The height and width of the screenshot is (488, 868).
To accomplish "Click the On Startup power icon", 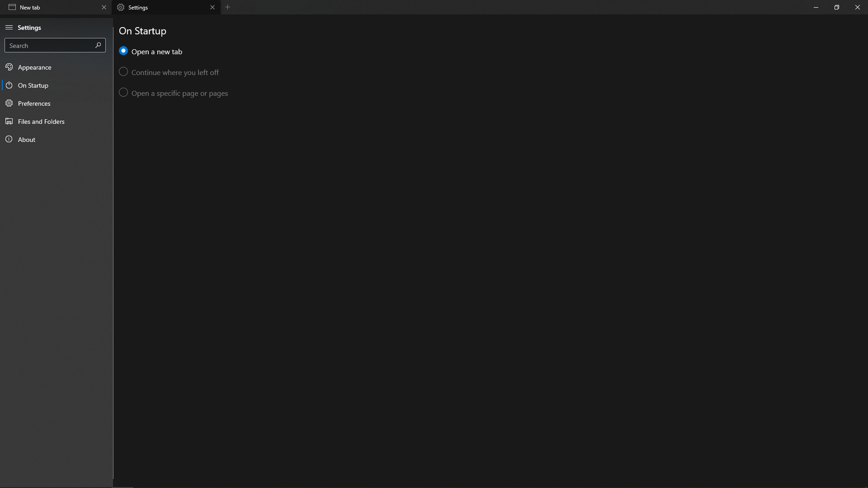I will [9, 85].
